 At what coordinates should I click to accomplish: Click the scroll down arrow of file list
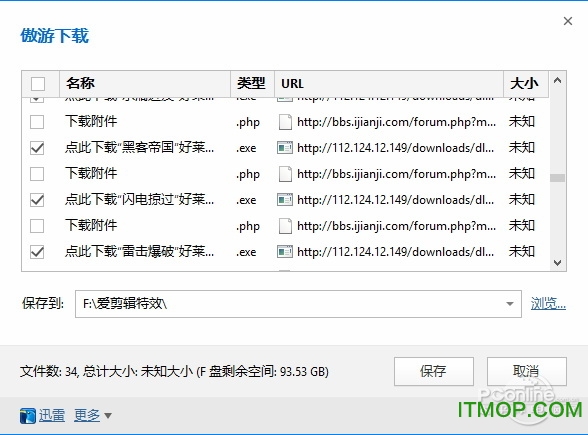[557, 263]
